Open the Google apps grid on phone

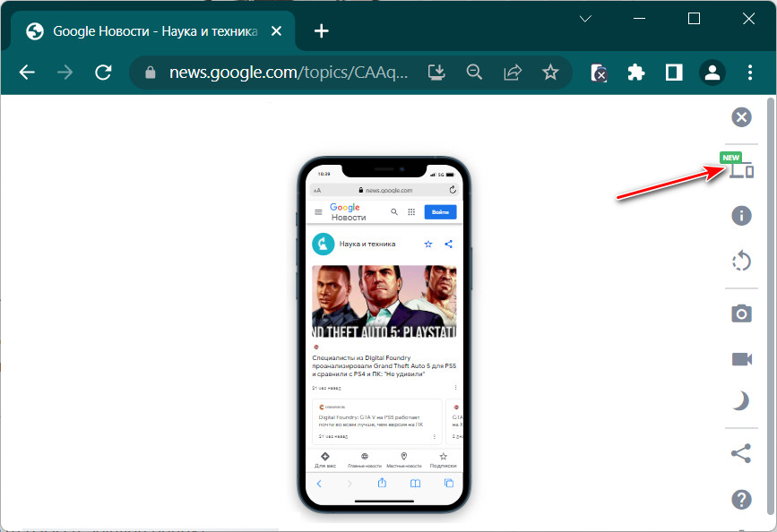pyautogui.click(x=411, y=212)
